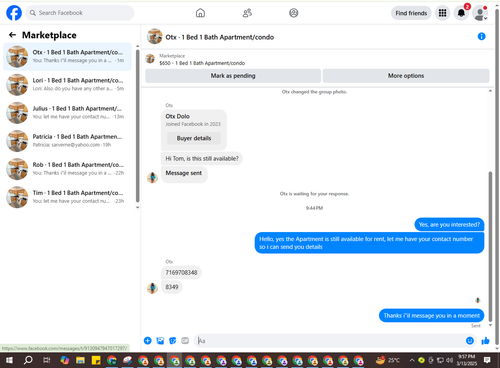Open the Lori conversation
The image size is (500, 368).
pos(68,84)
